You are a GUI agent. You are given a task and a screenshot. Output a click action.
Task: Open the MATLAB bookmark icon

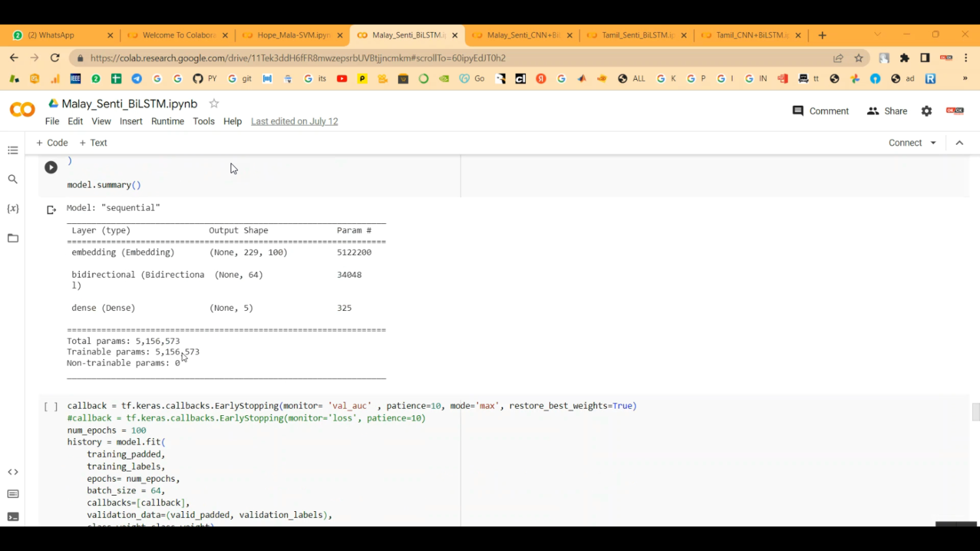pyautogui.click(x=581, y=78)
